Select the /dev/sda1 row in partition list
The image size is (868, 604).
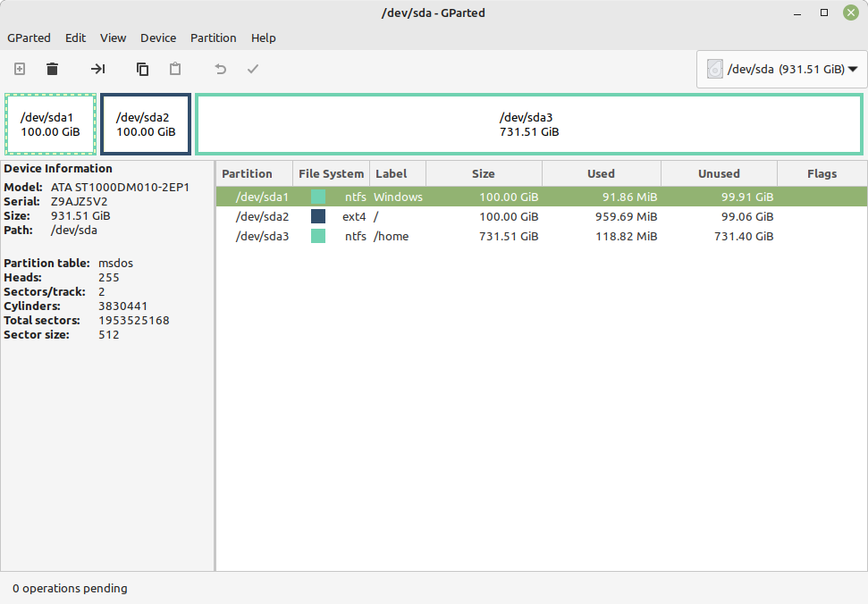[542, 197]
